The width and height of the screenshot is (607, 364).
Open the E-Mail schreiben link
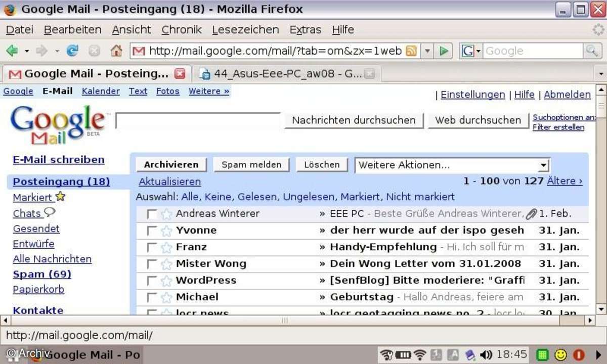point(59,160)
